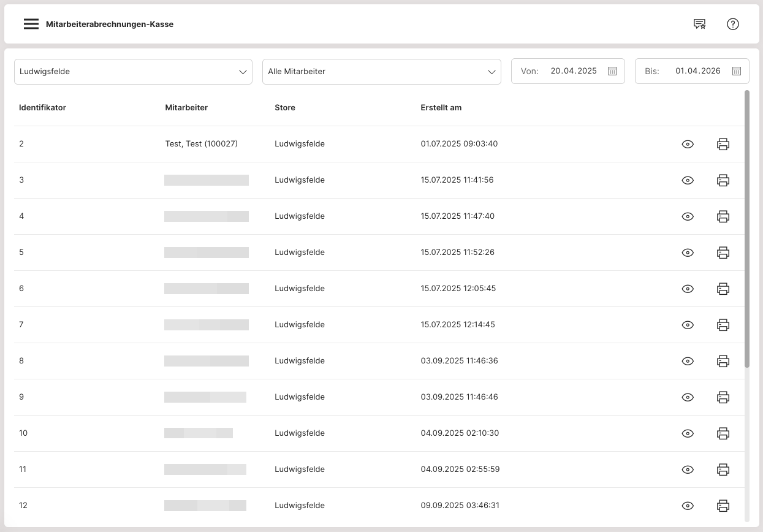Screen dimensions: 763x532
Task: Click the Identifikator column header
Action: tap(42, 108)
